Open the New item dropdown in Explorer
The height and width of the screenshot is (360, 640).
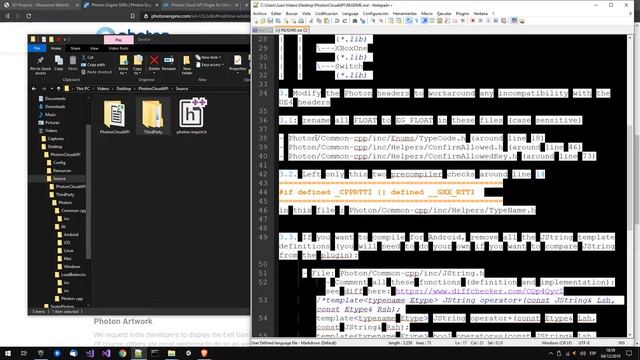pos(208,58)
